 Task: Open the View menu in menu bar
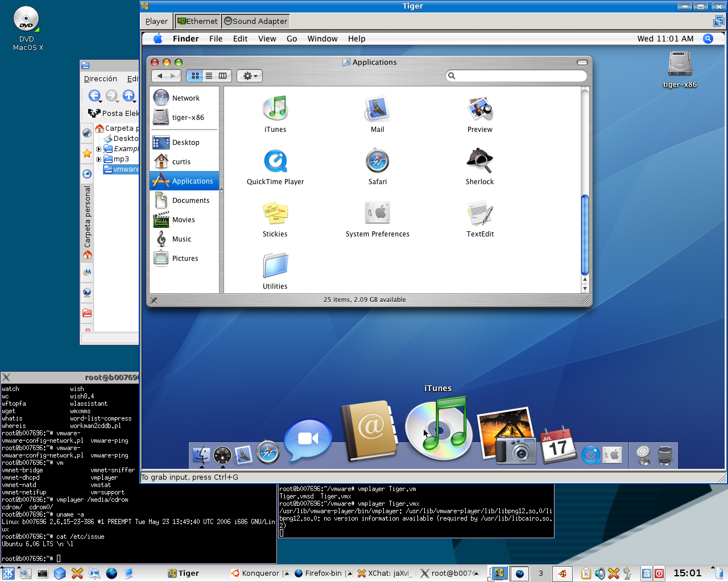coord(267,39)
